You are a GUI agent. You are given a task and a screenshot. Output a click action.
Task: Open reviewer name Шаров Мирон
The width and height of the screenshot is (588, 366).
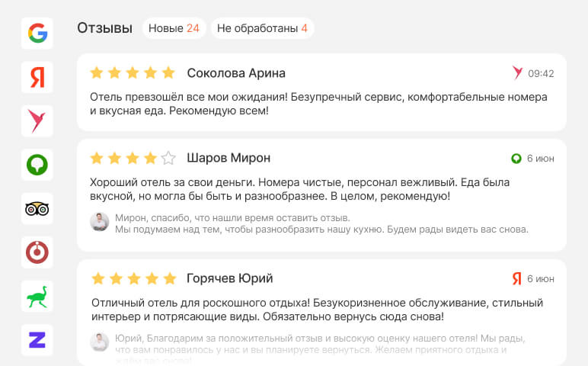tap(228, 159)
